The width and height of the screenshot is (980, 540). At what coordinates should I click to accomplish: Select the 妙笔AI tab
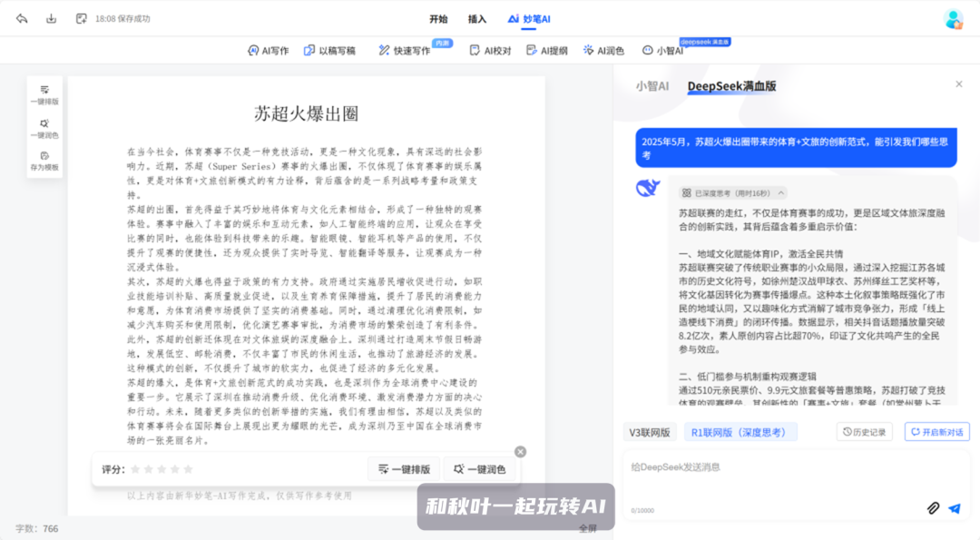click(529, 19)
